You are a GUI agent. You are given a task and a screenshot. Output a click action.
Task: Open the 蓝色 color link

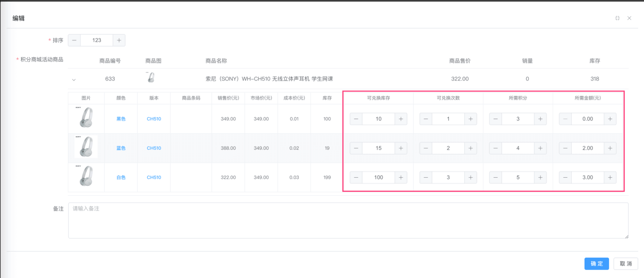(121, 148)
